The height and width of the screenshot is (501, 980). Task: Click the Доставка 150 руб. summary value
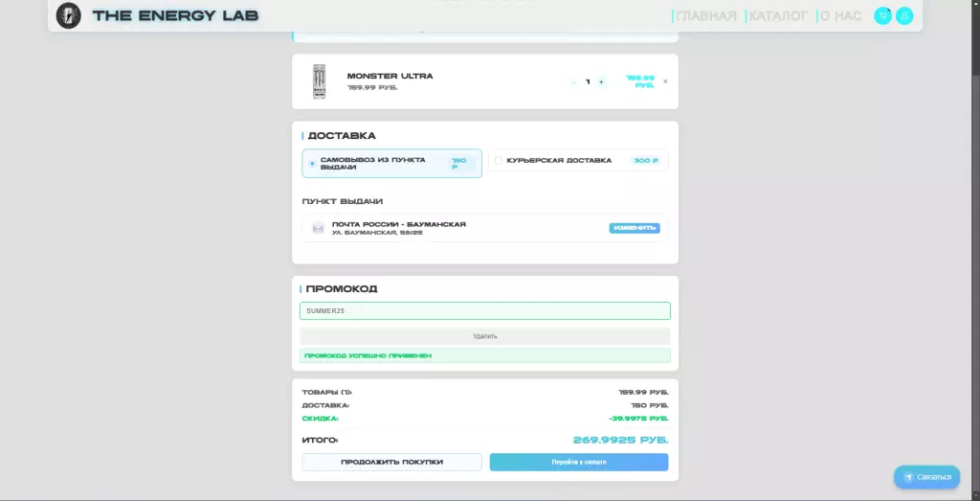tap(650, 406)
